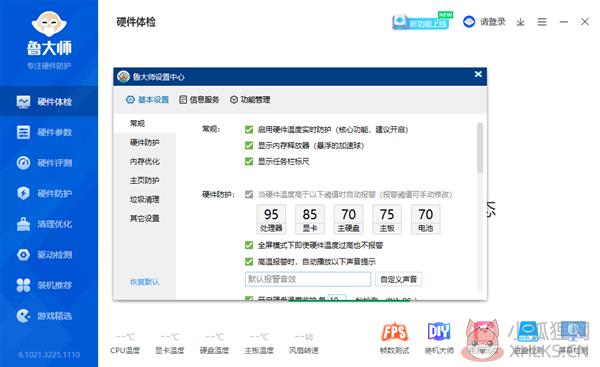Open 硬件防护 in the left sidebar
600x367 pixels.
tap(49, 193)
